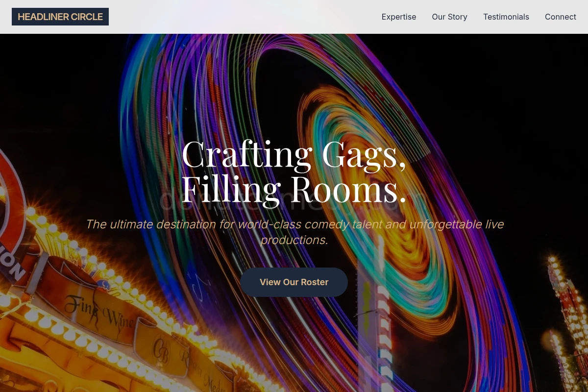Click the 'ultimate destination for world-class comedy' tagline
This screenshot has width=588, height=392.
pos(294,232)
